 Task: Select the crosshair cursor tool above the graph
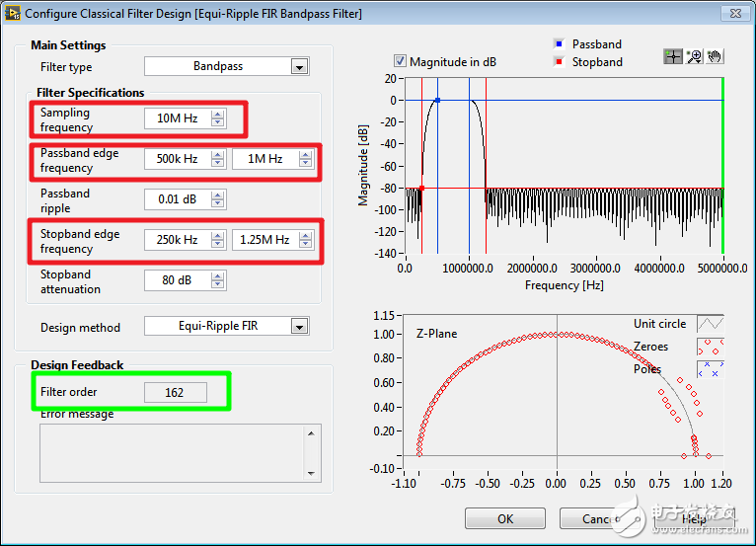673,57
